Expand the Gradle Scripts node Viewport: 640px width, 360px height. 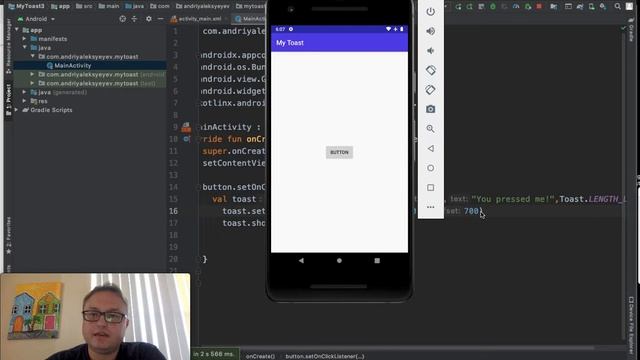coord(17,110)
